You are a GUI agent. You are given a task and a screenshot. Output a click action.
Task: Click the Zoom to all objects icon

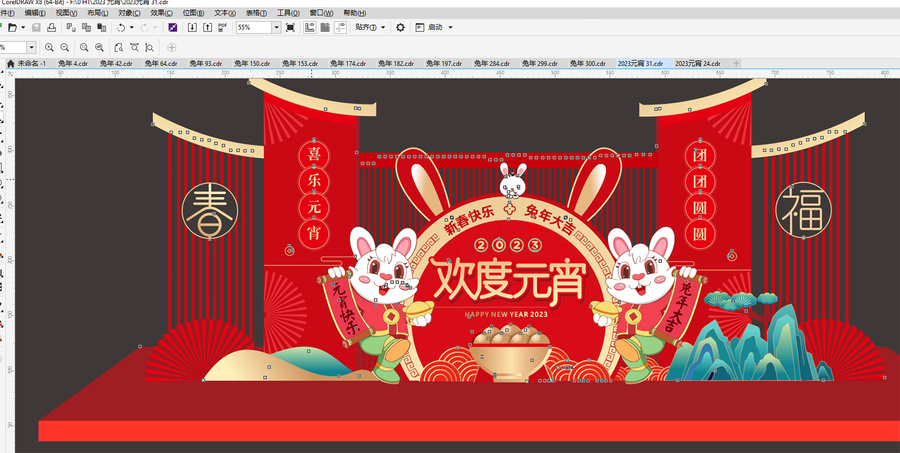pos(100,48)
